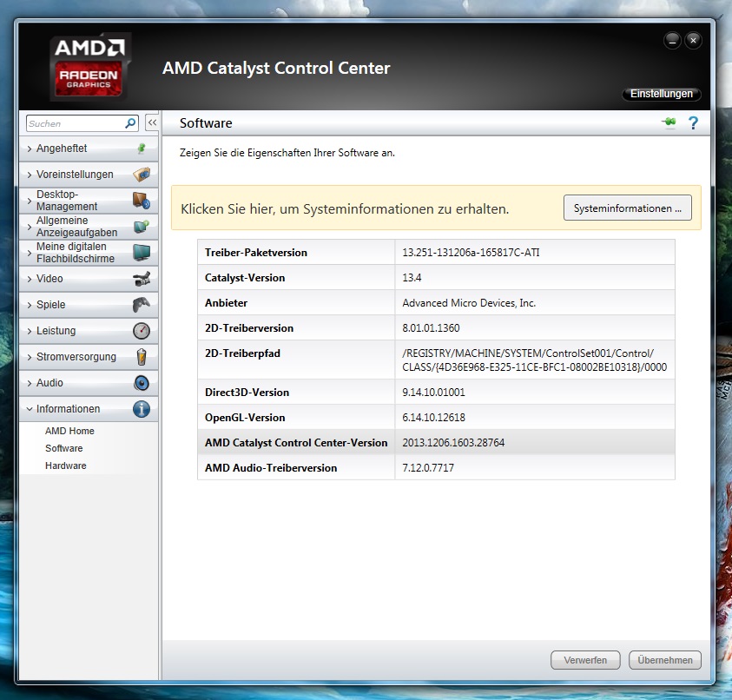This screenshot has height=700, width=732.
Task: Click the AMD Catalyst Control Center-Version label
Action: (x=296, y=443)
